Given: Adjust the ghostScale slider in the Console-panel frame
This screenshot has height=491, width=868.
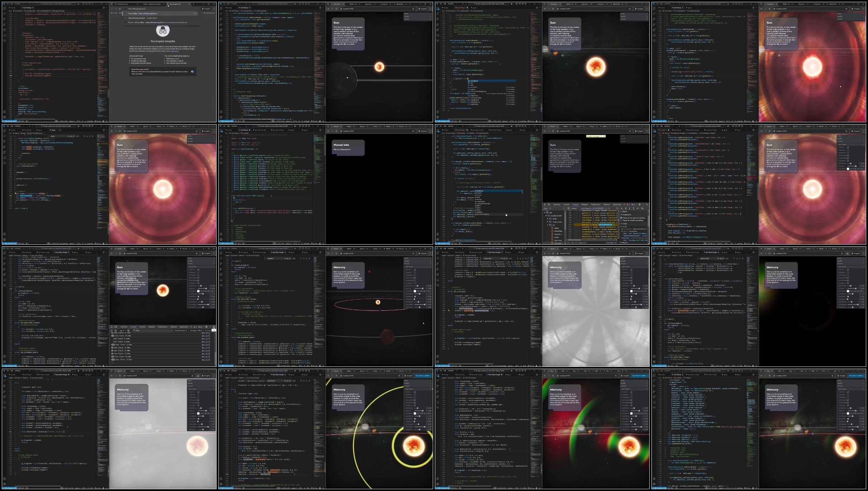Looking at the screenshot, I should 202,286.
